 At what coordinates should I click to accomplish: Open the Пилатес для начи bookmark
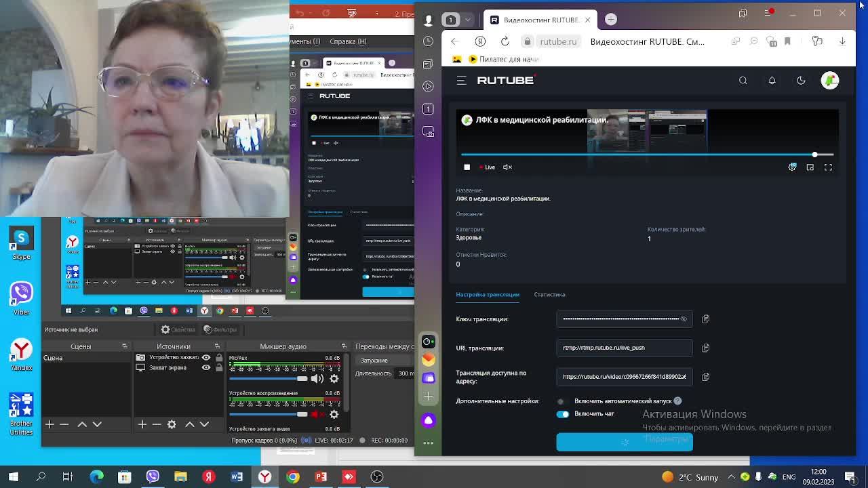502,59
